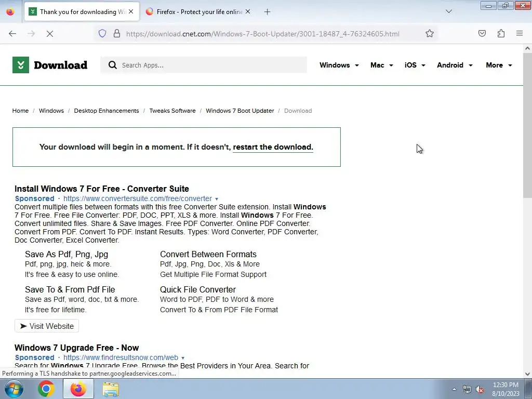Launch Chrome from the taskbar
Screen dimensions: 532x399
[46, 389]
